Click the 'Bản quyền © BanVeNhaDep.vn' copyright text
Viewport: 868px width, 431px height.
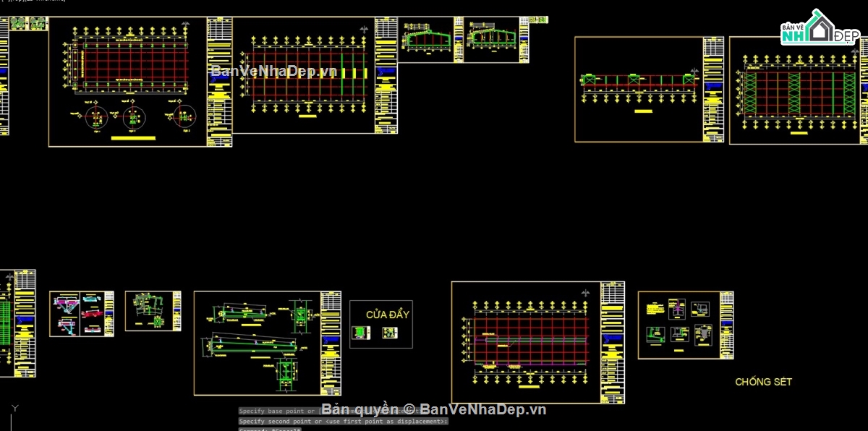pyautogui.click(x=433, y=409)
